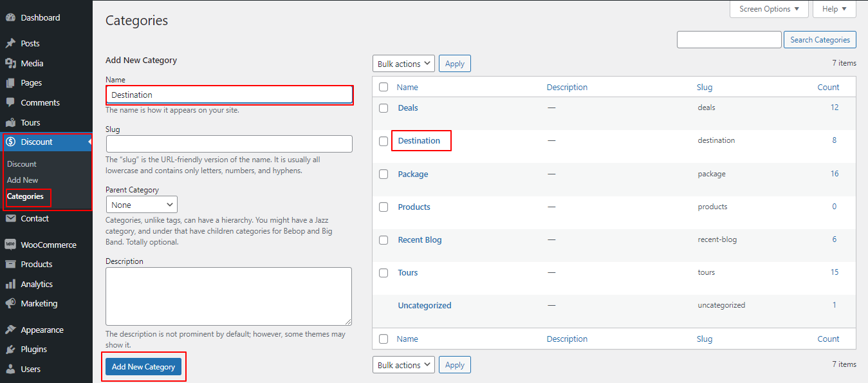Open Media via its sidebar icon
The image size is (868, 383).
click(x=10, y=63)
